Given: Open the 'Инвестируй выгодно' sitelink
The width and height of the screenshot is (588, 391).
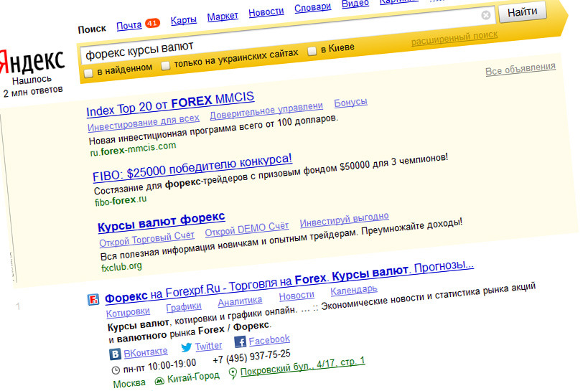Looking at the screenshot, I should [x=344, y=220].
